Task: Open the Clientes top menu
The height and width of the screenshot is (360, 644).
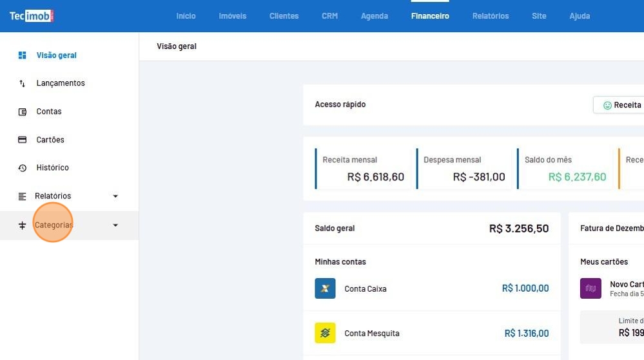Action: 284,16
